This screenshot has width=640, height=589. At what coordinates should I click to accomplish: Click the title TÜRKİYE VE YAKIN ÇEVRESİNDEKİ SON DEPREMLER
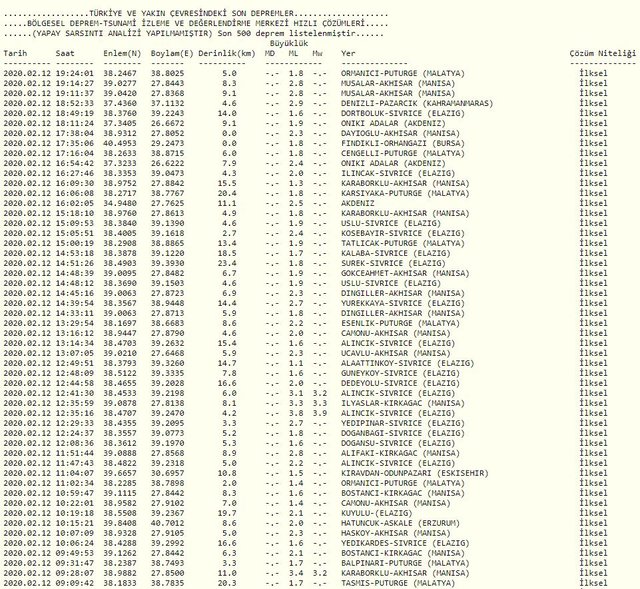pos(191,14)
